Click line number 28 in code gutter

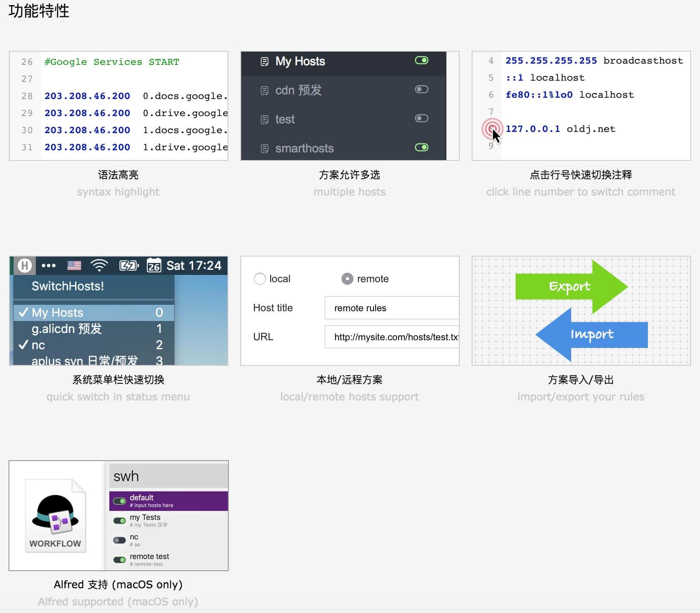[27, 96]
